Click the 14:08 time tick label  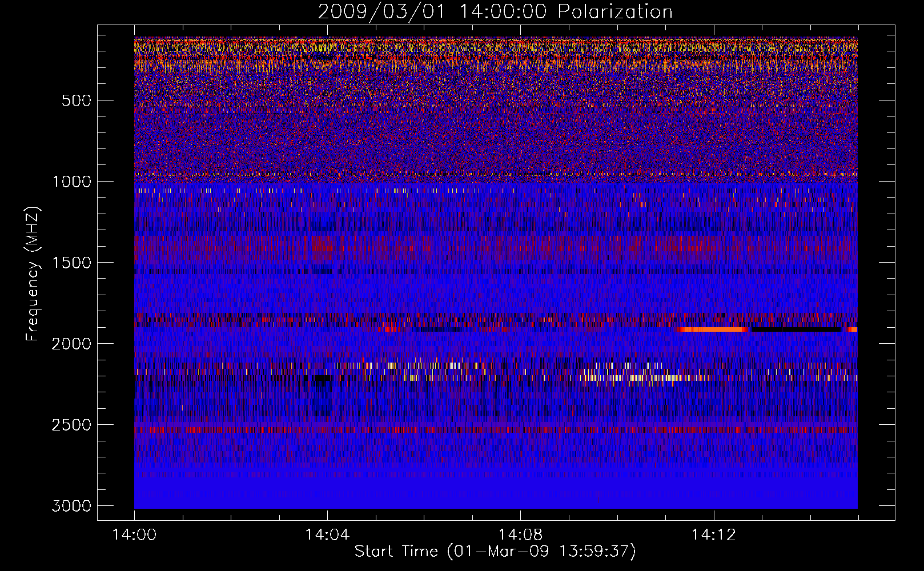click(520, 535)
